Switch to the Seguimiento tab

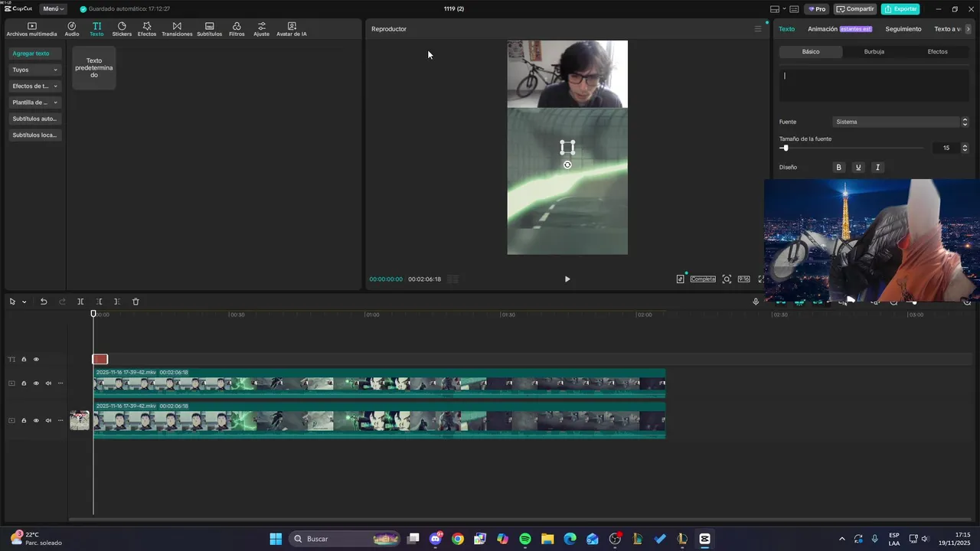click(x=903, y=29)
